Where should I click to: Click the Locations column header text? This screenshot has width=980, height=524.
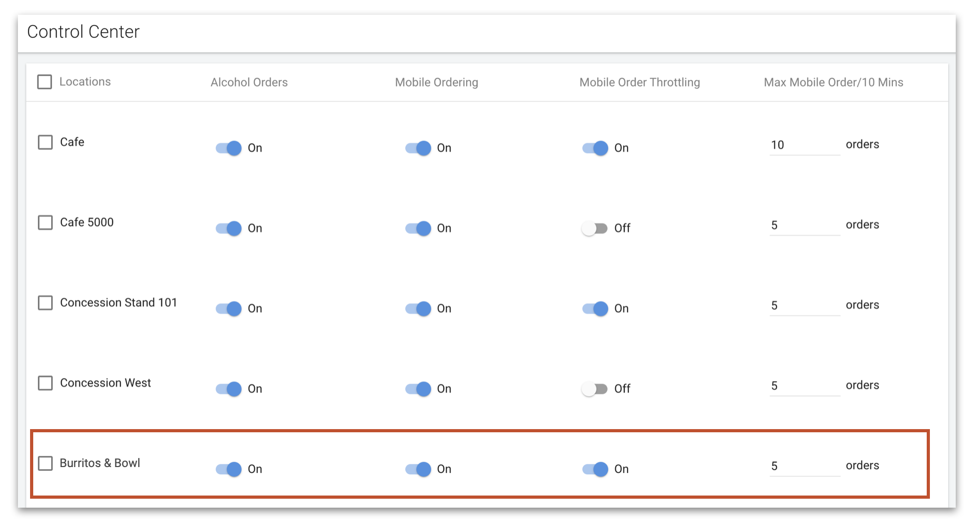point(85,82)
